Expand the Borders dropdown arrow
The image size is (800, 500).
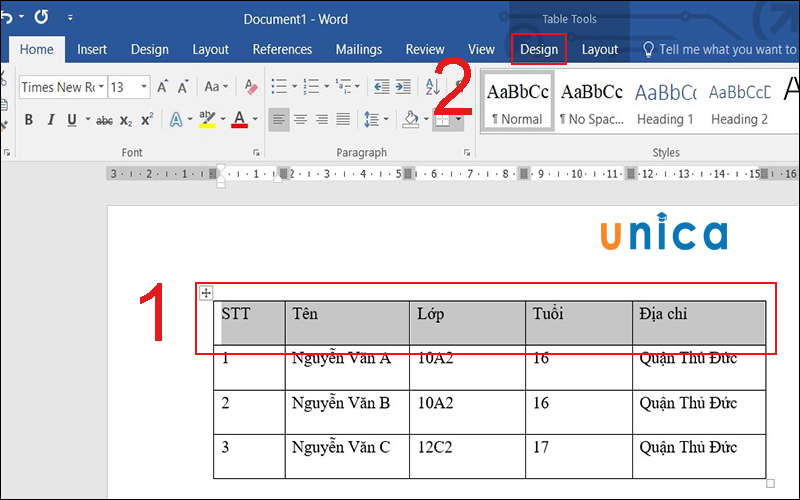[459, 120]
